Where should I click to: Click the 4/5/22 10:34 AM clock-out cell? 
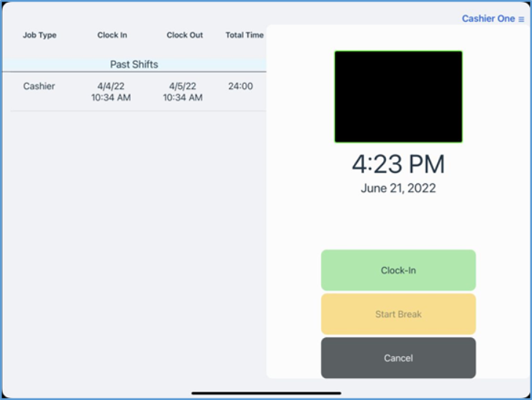[x=183, y=91]
